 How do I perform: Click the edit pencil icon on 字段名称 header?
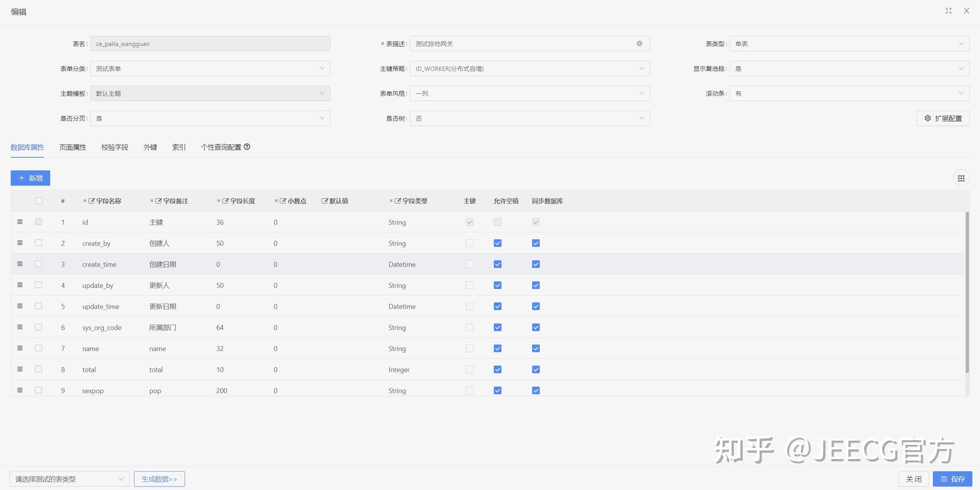[91, 201]
